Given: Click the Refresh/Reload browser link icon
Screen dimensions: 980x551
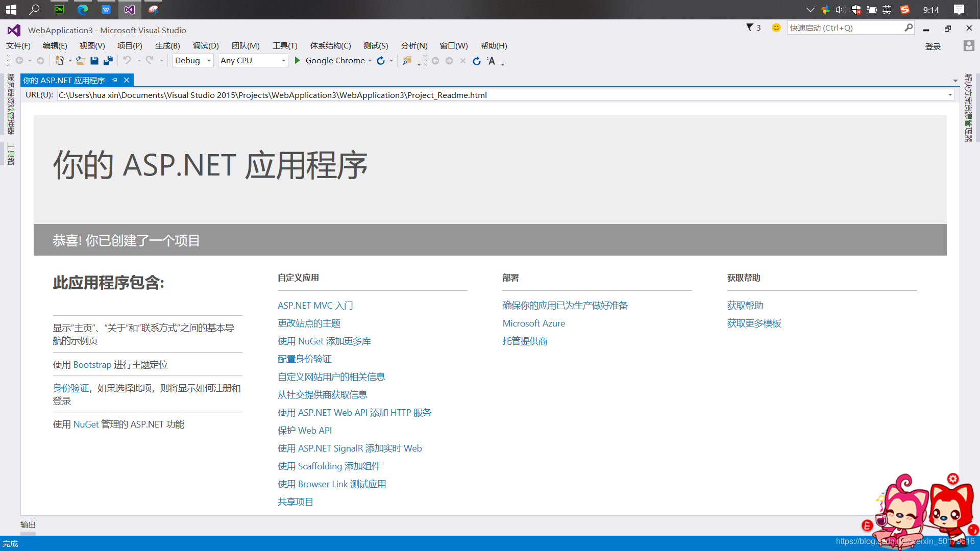Looking at the screenshot, I should tap(477, 61).
